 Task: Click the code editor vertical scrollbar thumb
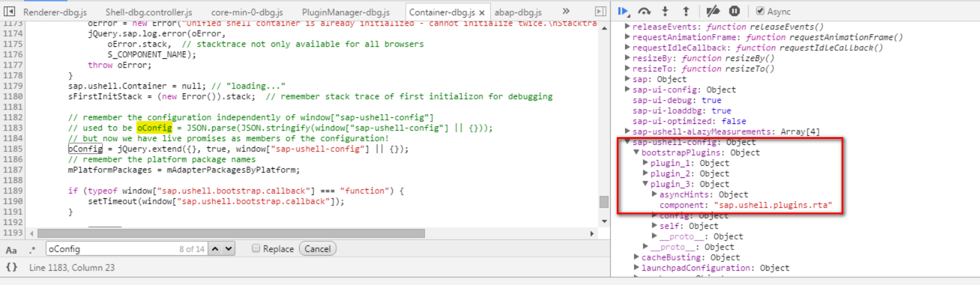(604, 202)
